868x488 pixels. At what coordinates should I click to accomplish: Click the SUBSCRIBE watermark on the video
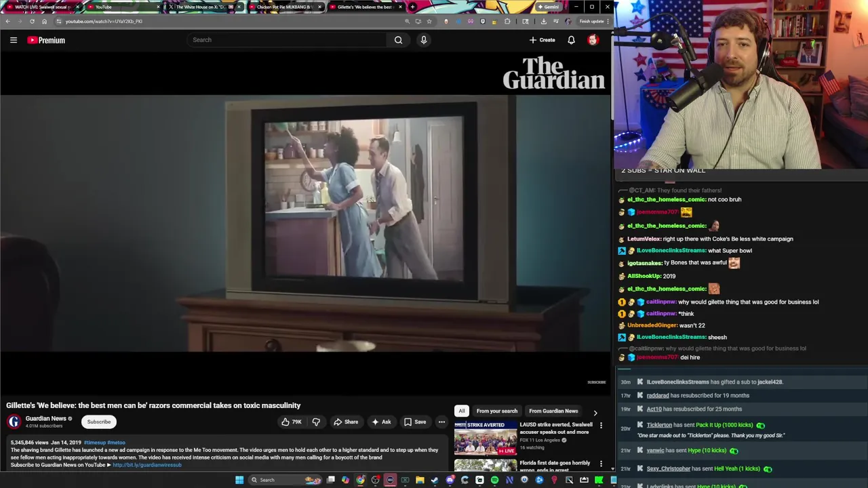pyautogui.click(x=597, y=382)
